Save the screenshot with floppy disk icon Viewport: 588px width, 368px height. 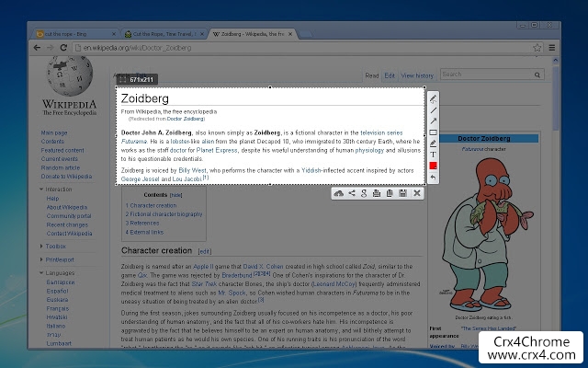point(402,193)
